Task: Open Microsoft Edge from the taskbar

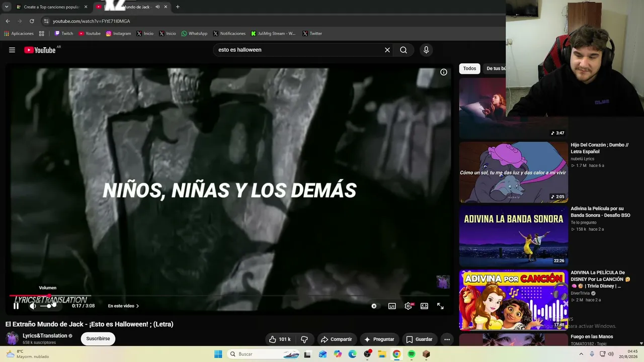Action: click(x=352, y=354)
